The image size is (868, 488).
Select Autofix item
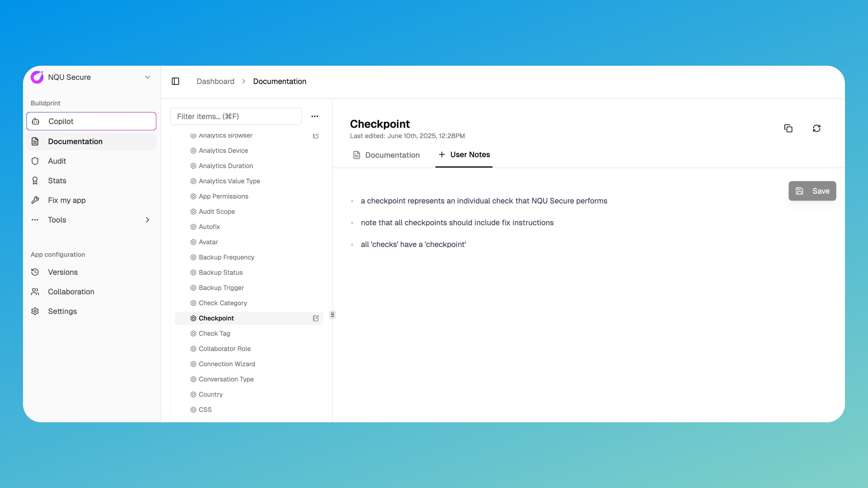(x=249, y=227)
